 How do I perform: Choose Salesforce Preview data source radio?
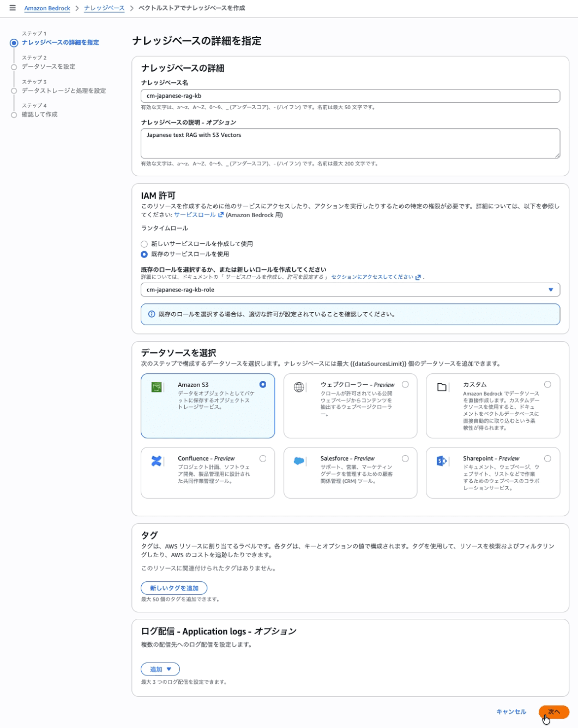(x=405, y=458)
